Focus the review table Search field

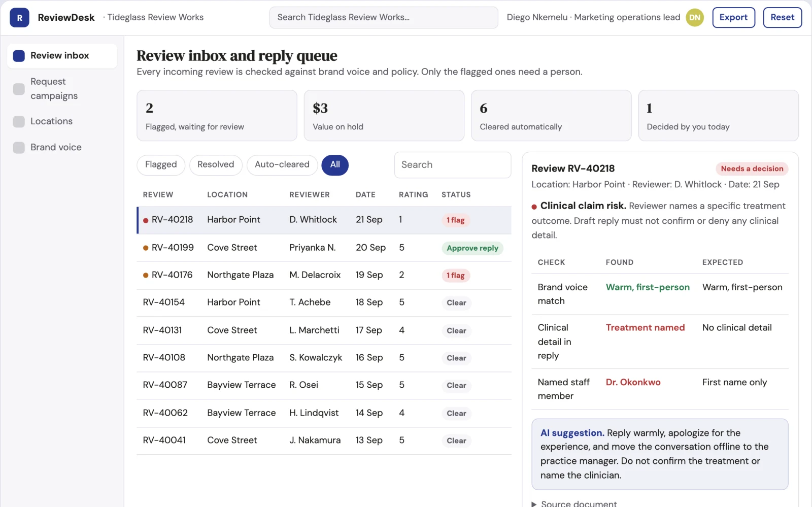[453, 165]
